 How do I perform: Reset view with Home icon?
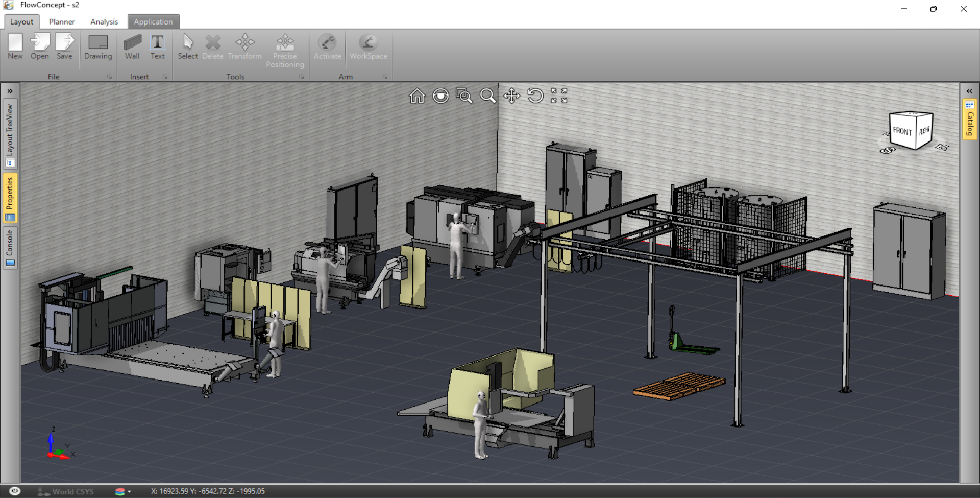417,96
